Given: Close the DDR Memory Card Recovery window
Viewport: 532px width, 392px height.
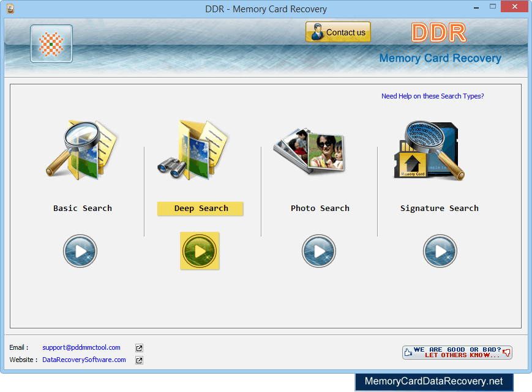Looking at the screenshot, I should coord(515,7).
